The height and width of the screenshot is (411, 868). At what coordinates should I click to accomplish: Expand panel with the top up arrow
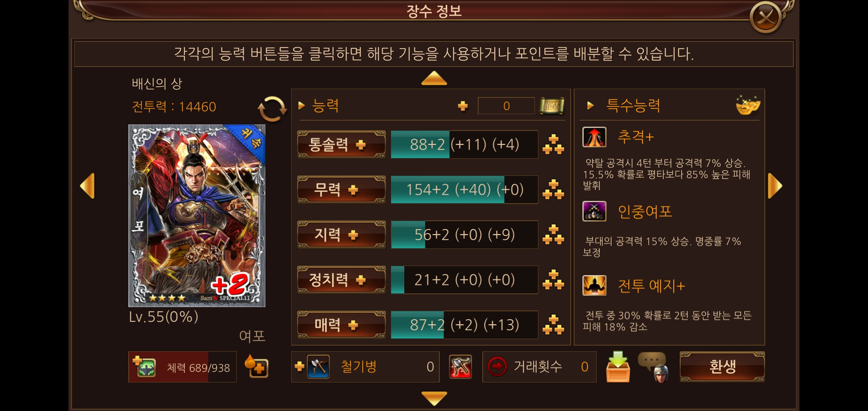(434, 78)
